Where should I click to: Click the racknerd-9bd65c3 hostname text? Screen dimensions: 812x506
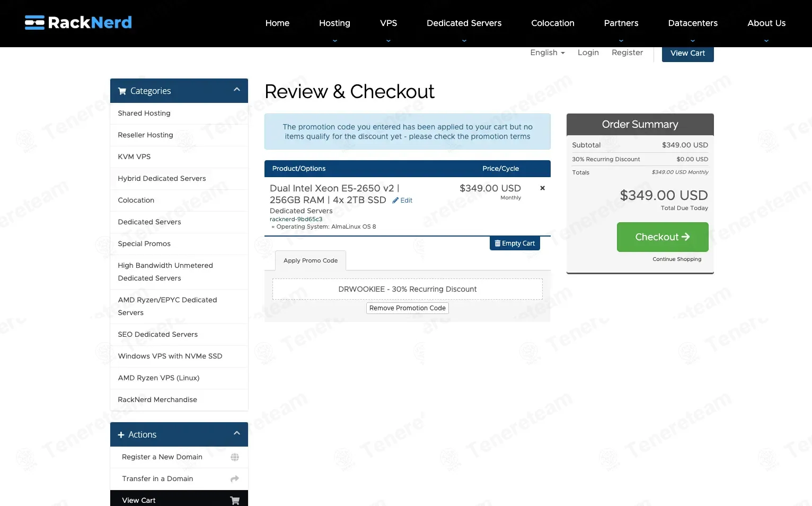pos(296,219)
